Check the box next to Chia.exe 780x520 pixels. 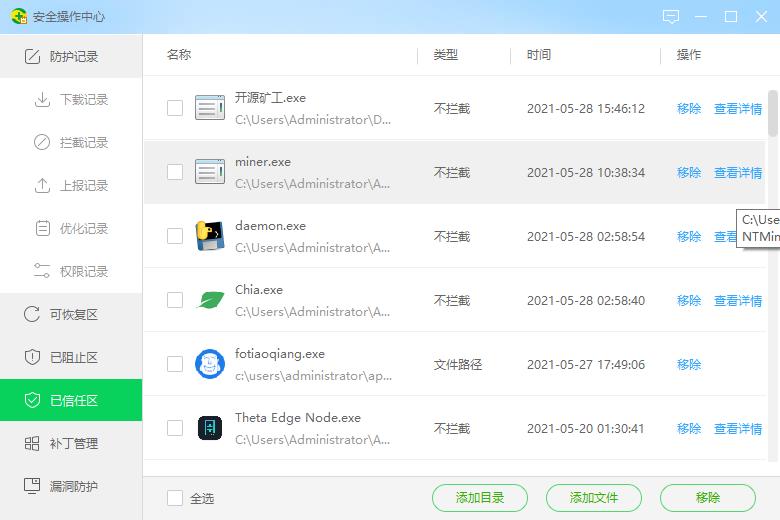click(x=175, y=300)
